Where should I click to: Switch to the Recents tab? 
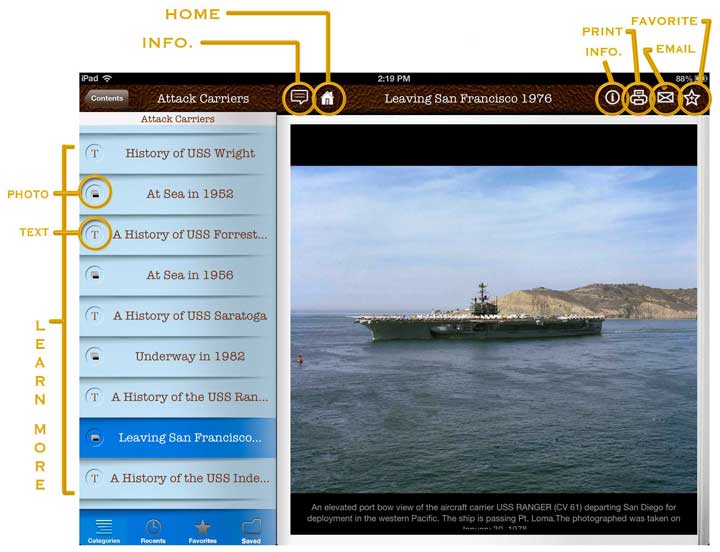[x=153, y=530]
